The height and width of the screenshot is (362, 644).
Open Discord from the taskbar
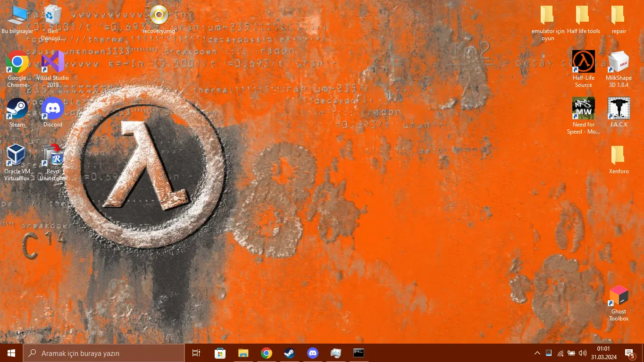(x=312, y=353)
